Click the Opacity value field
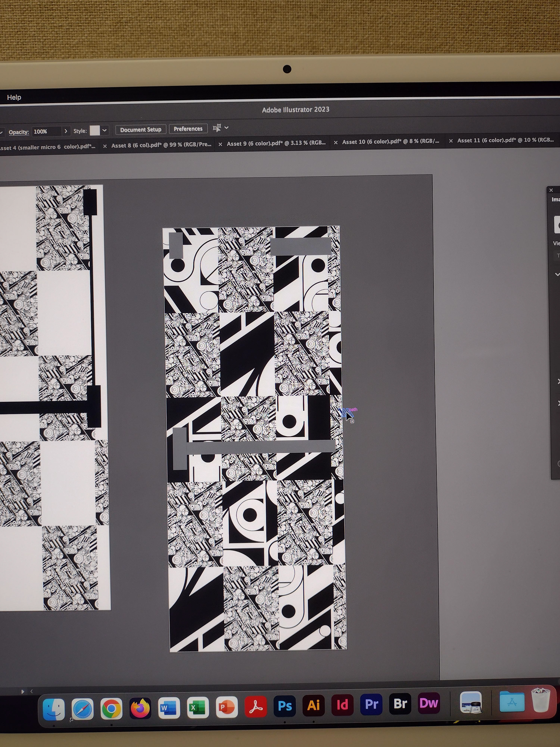Screen dimensions: 560x747 pos(47,131)
